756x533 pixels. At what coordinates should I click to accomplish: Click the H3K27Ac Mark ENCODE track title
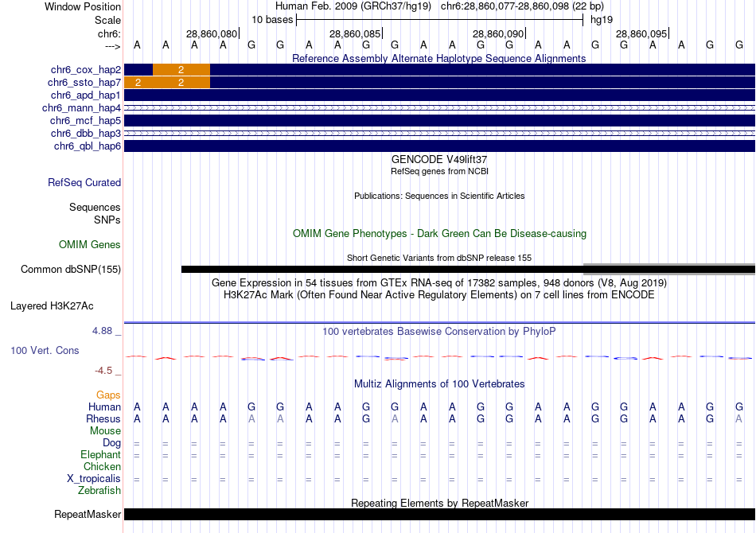[x=439, y=295]
